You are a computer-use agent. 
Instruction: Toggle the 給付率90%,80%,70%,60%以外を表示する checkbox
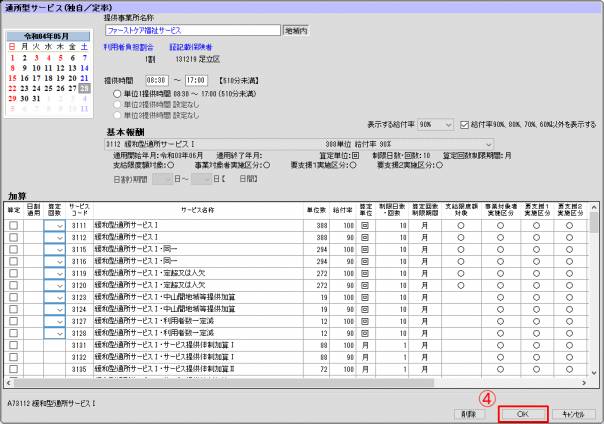(x=463, y=125)
